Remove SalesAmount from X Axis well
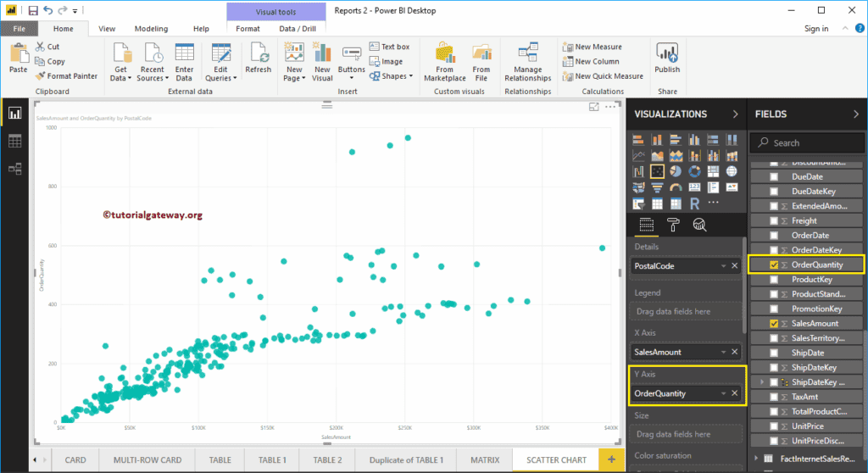The width and height of the screenshot is (868, 473). [x=735, y=352]
